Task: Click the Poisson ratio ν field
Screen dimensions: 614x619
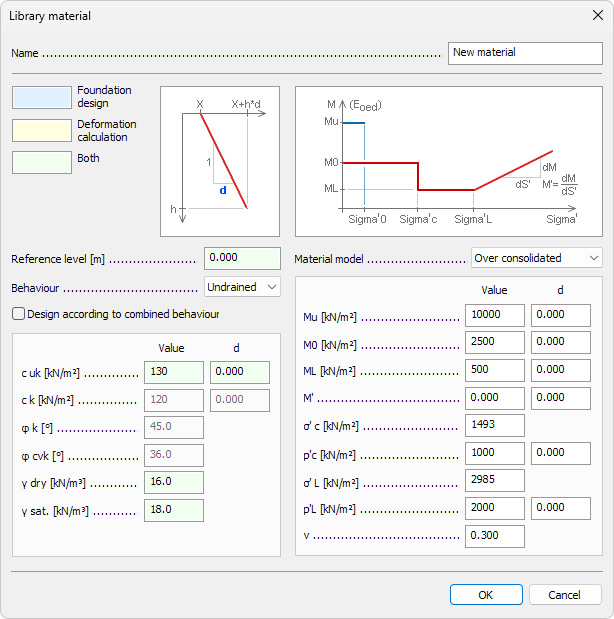Action: click(494, 536)
